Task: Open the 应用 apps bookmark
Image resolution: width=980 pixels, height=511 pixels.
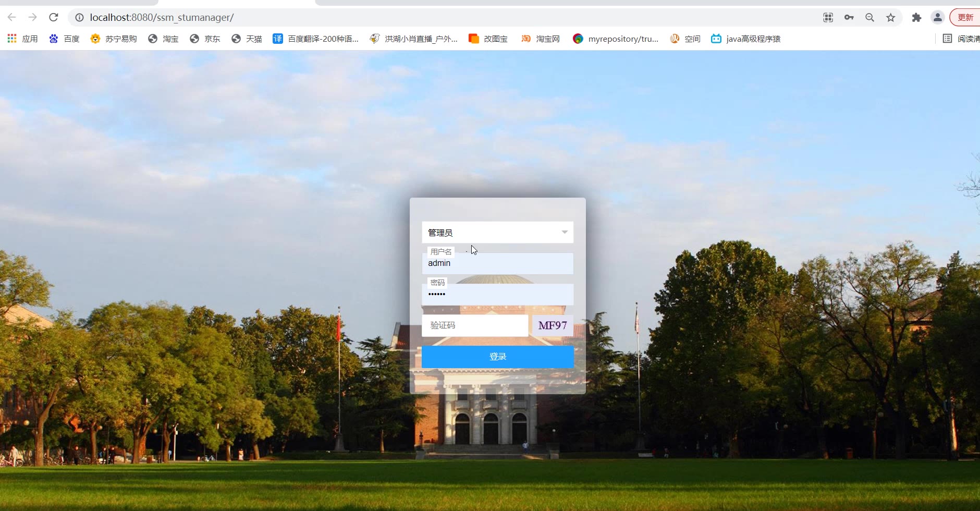Action: pos(22,39)
